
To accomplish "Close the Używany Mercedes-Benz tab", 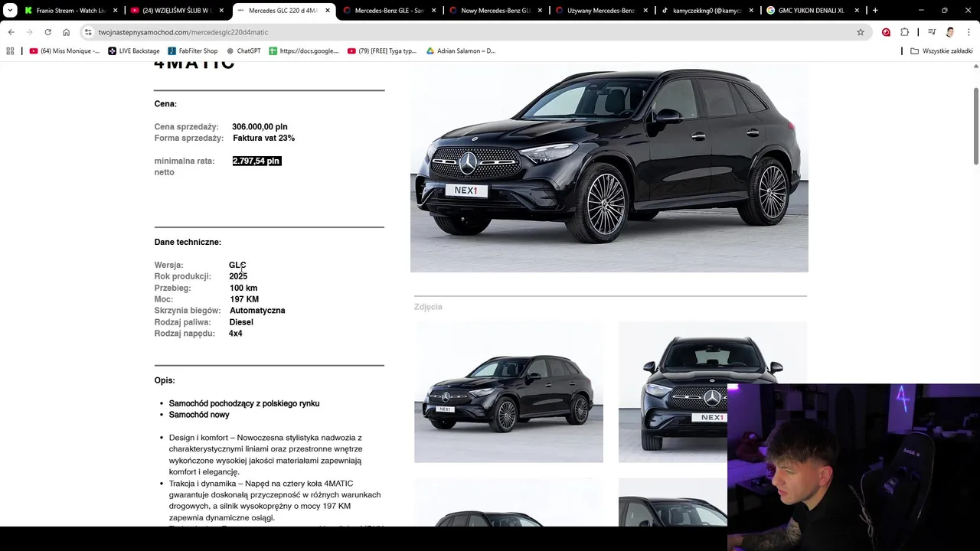I will click(x=645, y=11).
